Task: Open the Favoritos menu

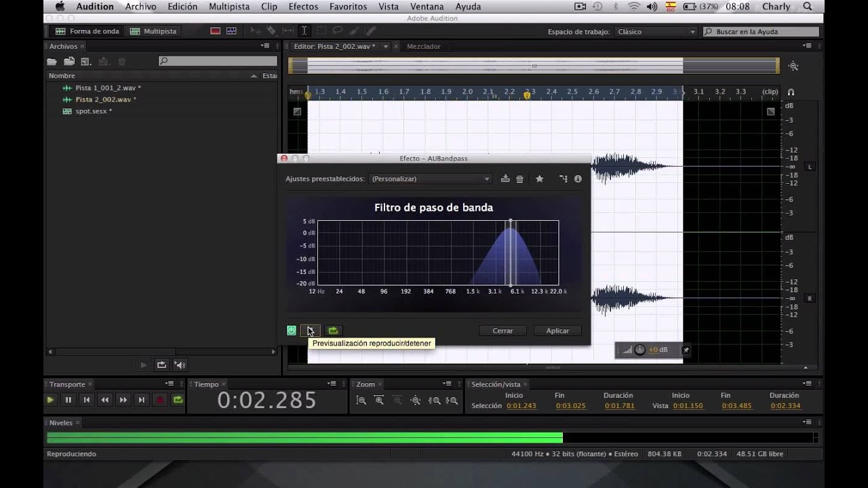Action: tap(348, 7)
